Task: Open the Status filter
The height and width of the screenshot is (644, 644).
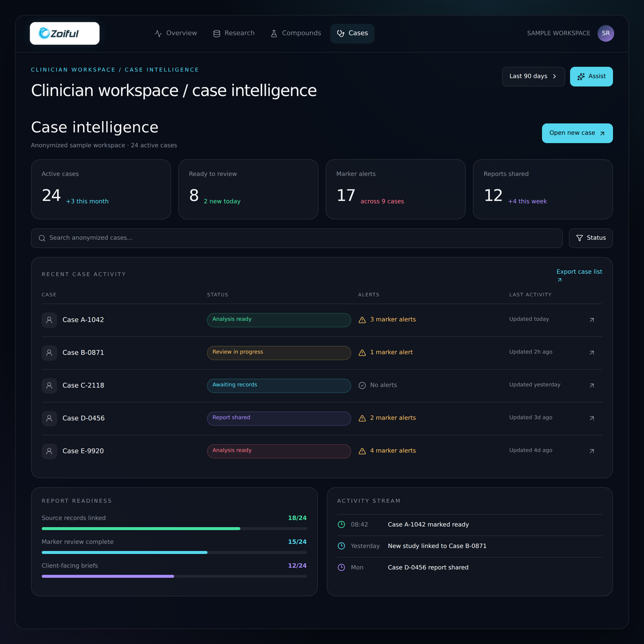Action: pos(591,238)
